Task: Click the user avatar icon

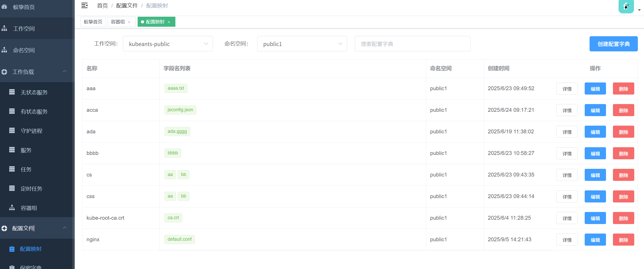Action: [626, 6]
